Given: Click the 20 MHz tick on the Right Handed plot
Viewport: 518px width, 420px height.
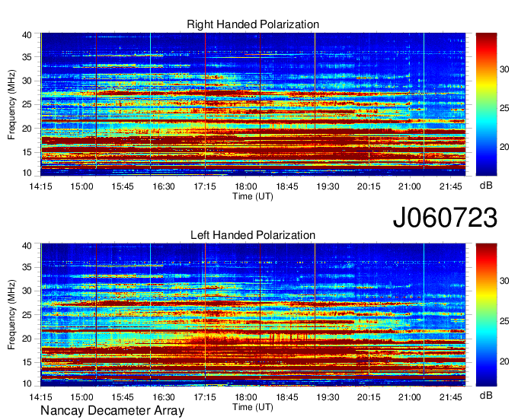Looking at the screenshot, I should coord(27,129).
